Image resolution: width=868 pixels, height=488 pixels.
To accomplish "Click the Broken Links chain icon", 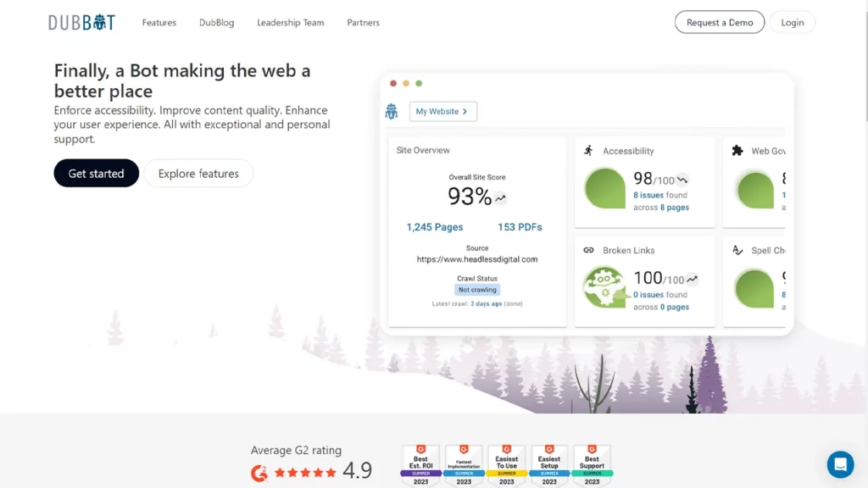I will coord(588,251).
